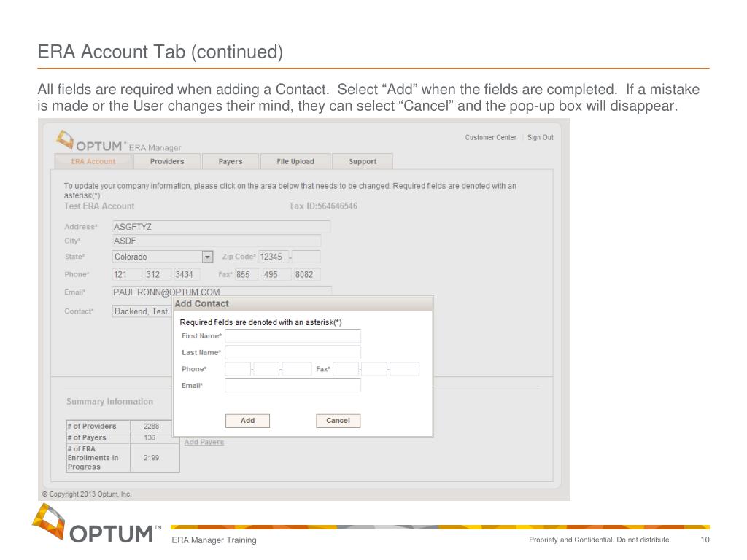747x560 pixels.
Task: Click the Zip Code extension field
Action: 306,257
